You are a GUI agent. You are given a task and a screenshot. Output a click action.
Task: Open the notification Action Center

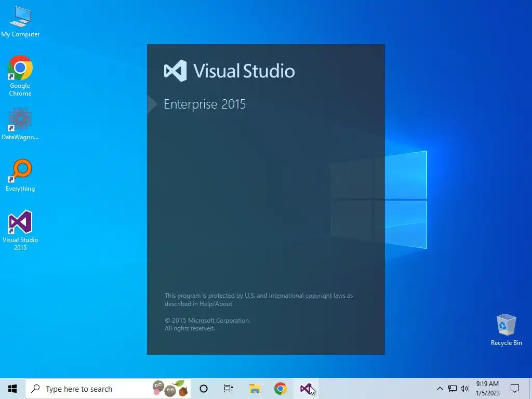515,389
